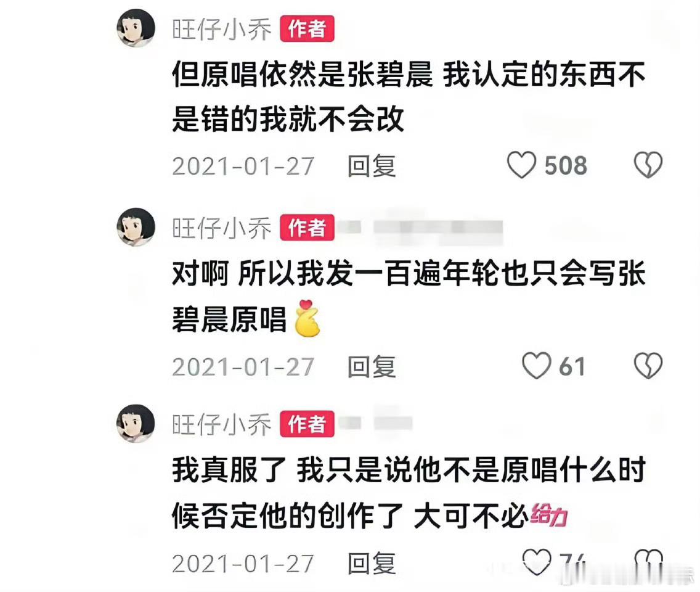
Task: Tap the finger heart emoji after 碧晨原唱
Action: tap(307, 318)
